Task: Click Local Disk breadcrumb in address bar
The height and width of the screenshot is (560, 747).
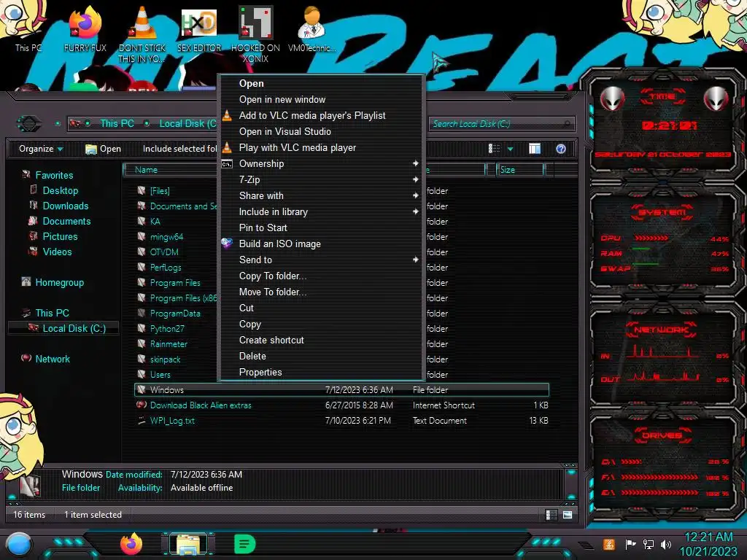Action: (187, 123)
